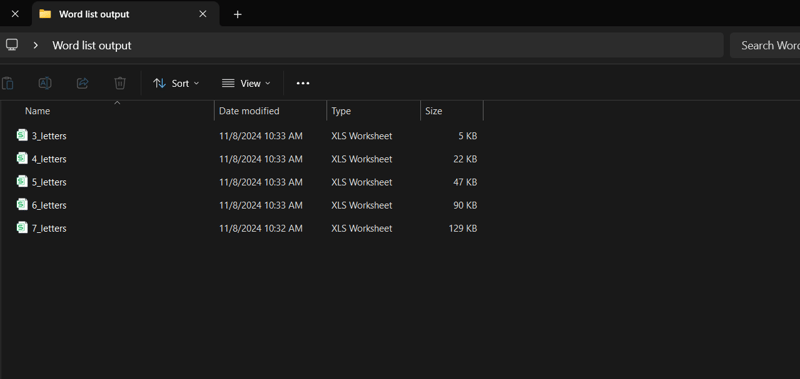Viewport: 800px width, 379px height.
Task: Select the 7_letters spreadsheet file icon
Action: (x=22, y=227)
